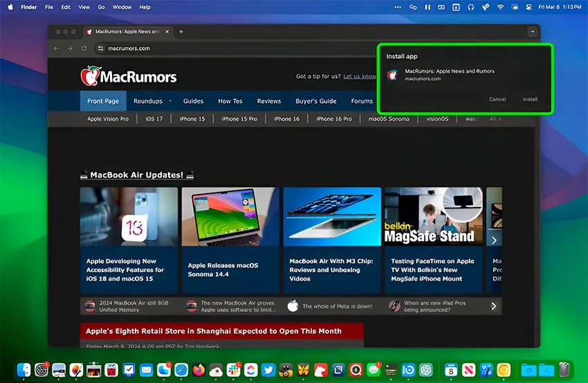Image resolution: width=588 pixels, height=383 pixels.
Task: Click Install in the Install app dialog
Action: pos(531,99)
